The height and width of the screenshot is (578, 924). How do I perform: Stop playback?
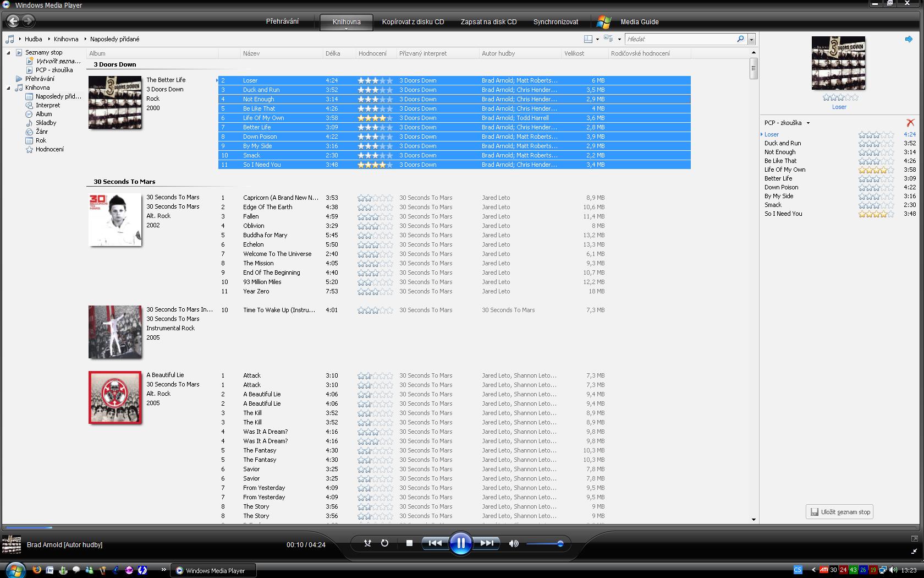point(409,543)
